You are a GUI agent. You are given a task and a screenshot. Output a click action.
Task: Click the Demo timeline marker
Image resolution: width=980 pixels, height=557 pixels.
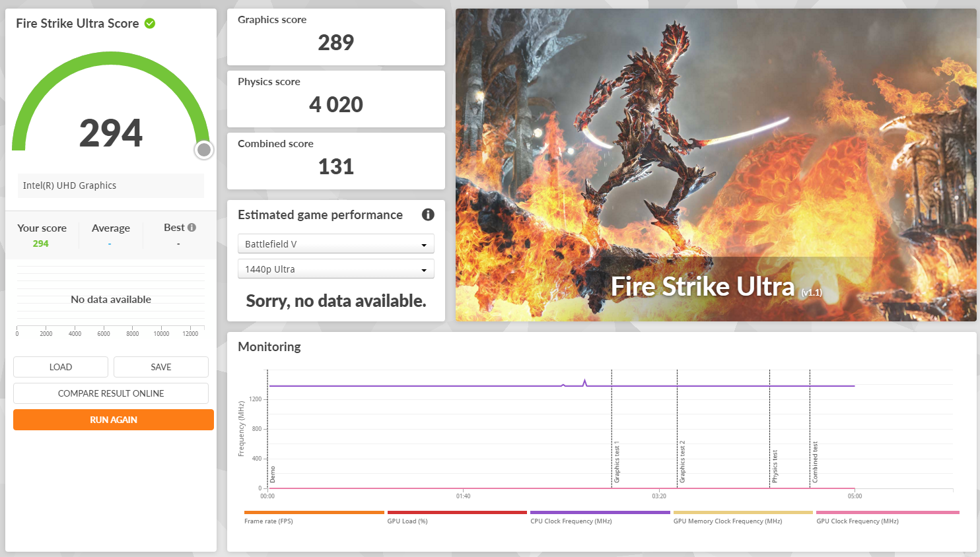coord(273,475)
